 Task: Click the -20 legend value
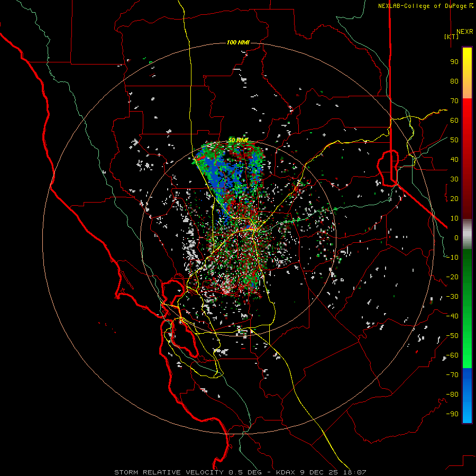click(452, 277)
